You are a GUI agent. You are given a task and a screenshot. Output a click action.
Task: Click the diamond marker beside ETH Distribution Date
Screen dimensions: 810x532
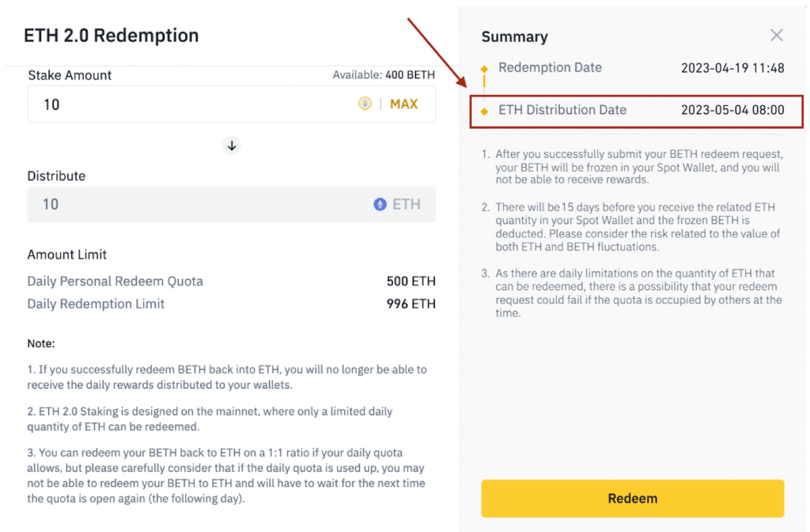coord(485,111)
